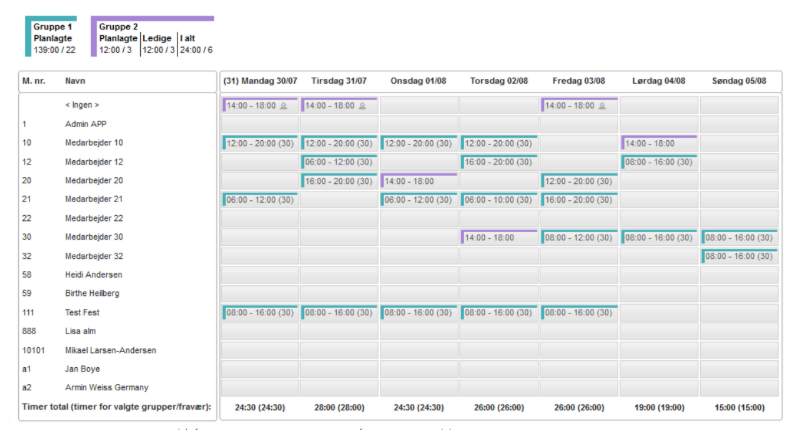Select Medarbejder 21 Thursday 06:00 - 10:00 shift
Image resolution: width=805 pixels, height=430 pixels.
coord(498,200)
